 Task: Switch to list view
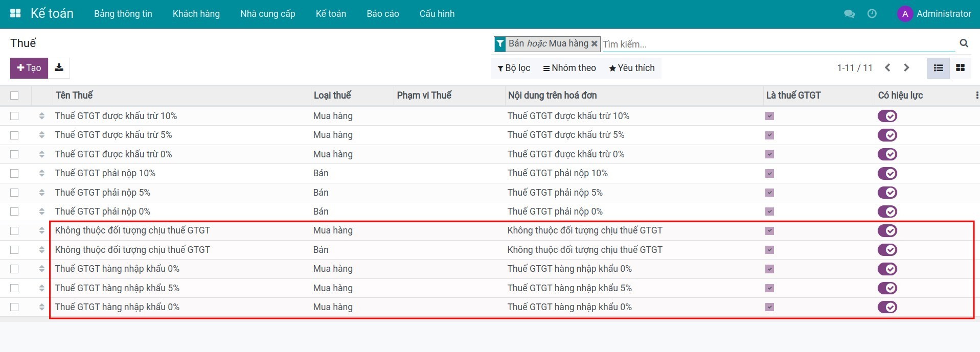click(x=938, y=68)
